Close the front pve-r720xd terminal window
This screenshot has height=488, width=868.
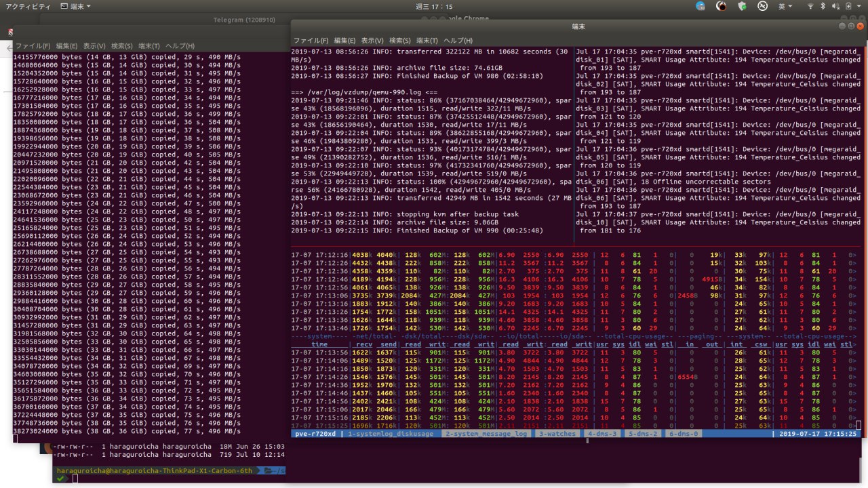(859, 26)
